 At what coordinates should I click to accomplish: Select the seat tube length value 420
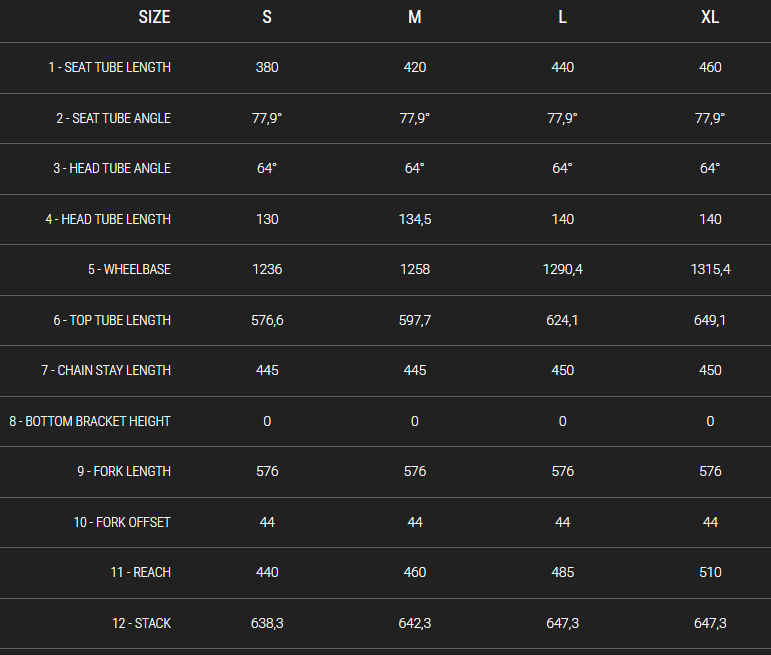click(415, 68)
